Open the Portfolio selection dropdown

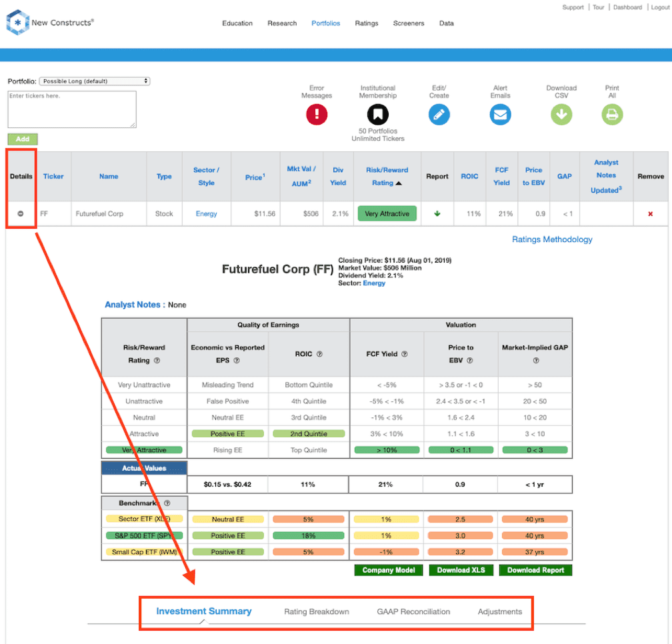[x=95, y=81]
